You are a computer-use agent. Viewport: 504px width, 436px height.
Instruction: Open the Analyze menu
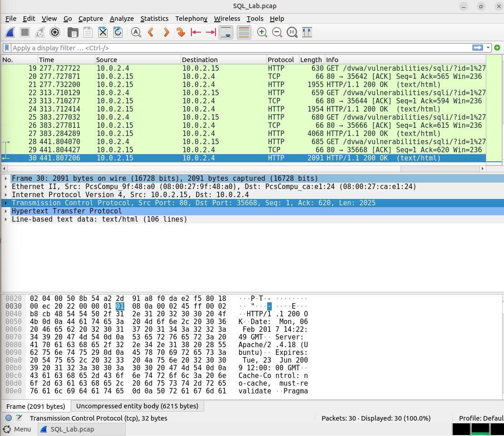(122, 19)
